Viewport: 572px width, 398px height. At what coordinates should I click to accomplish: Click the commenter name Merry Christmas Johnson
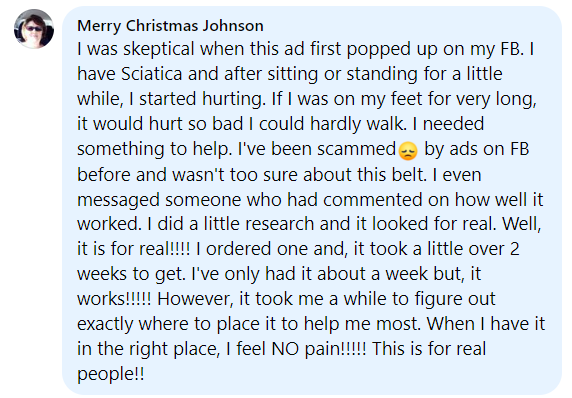[170, 26]
